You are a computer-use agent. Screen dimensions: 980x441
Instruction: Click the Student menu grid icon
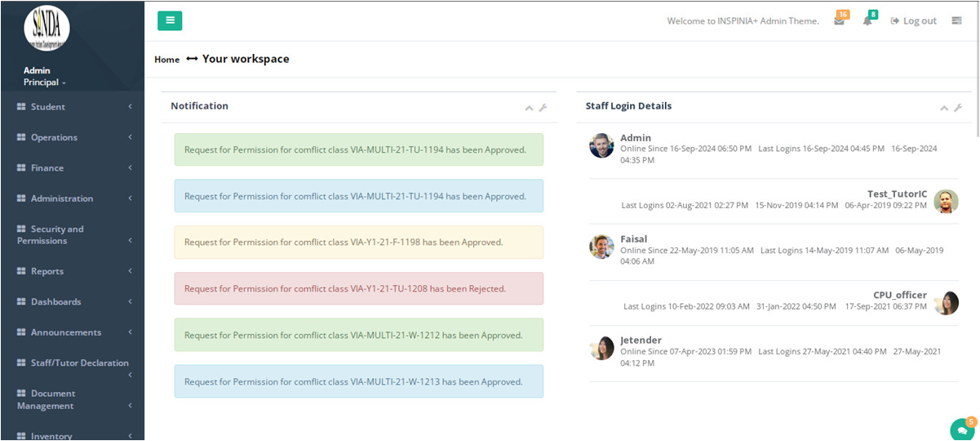coord(22,107)
